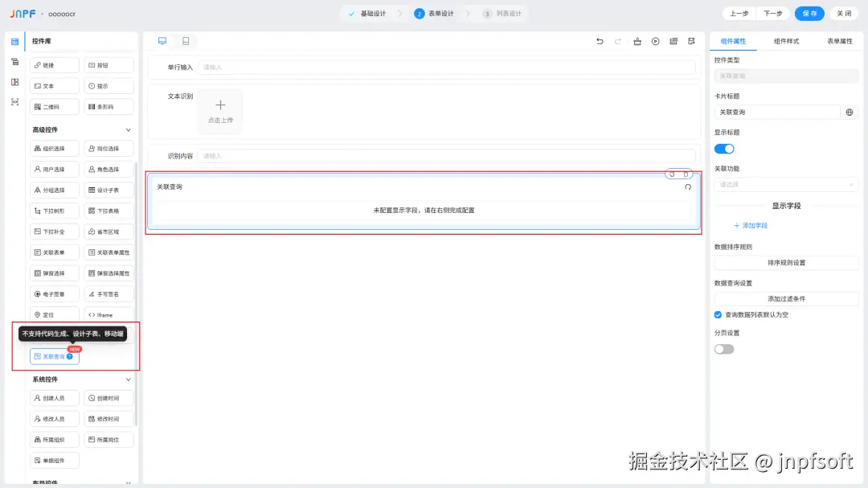
Task: Open form preview via the play icon
Action: coord(656,42)
